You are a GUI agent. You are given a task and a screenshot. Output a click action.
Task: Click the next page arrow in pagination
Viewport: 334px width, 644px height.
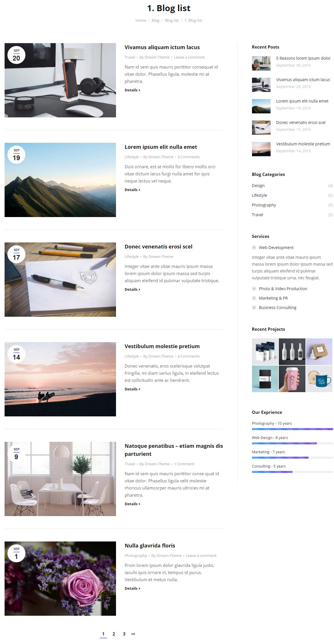(133, 634)
